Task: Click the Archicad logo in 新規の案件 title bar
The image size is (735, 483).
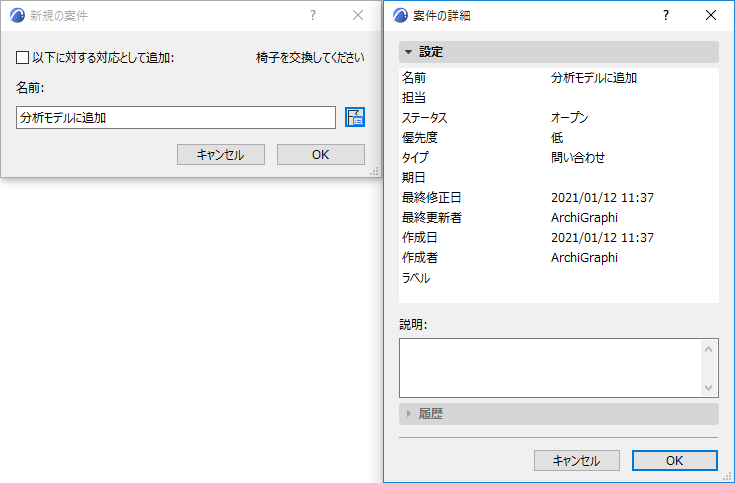Action: (17, 15)
